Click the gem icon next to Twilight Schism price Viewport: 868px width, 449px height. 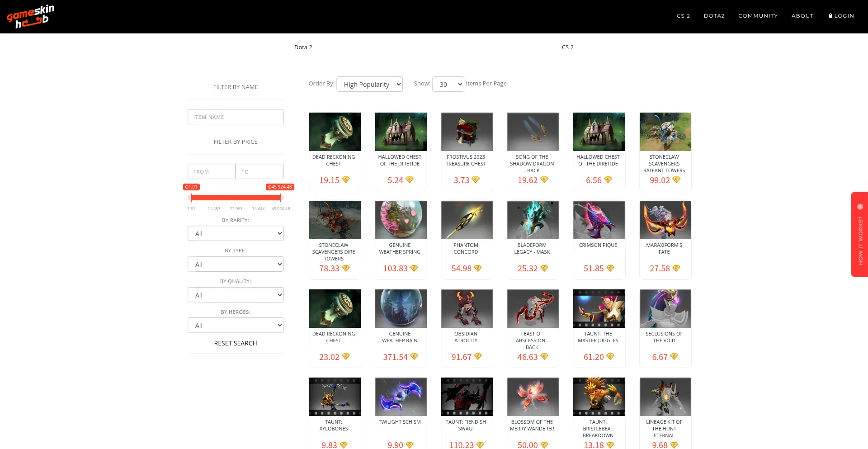(x=410, y=445)
